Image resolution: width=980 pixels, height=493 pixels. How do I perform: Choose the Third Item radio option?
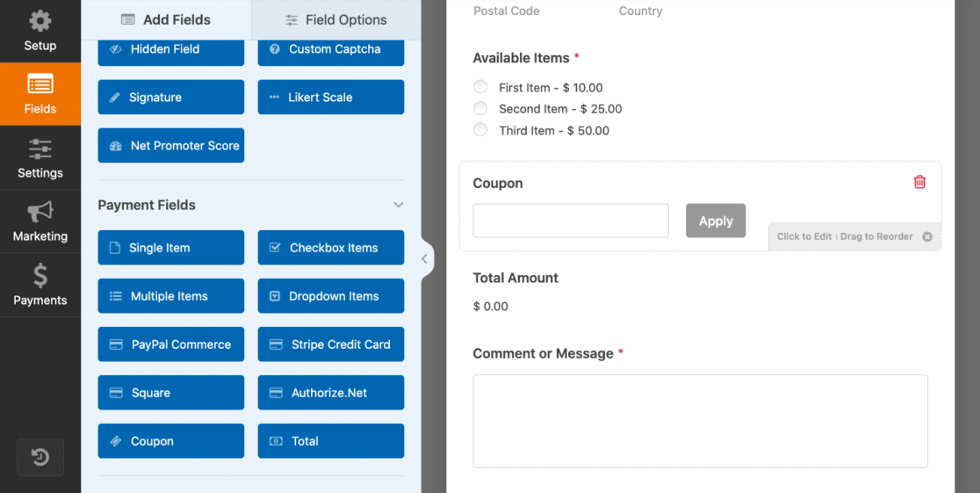click(x=480, y=130)
